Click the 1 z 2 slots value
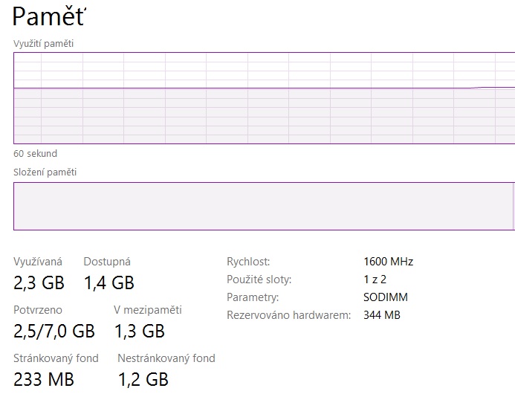The height and width of the screenshot is (420, 515). [x=375, y=280]
